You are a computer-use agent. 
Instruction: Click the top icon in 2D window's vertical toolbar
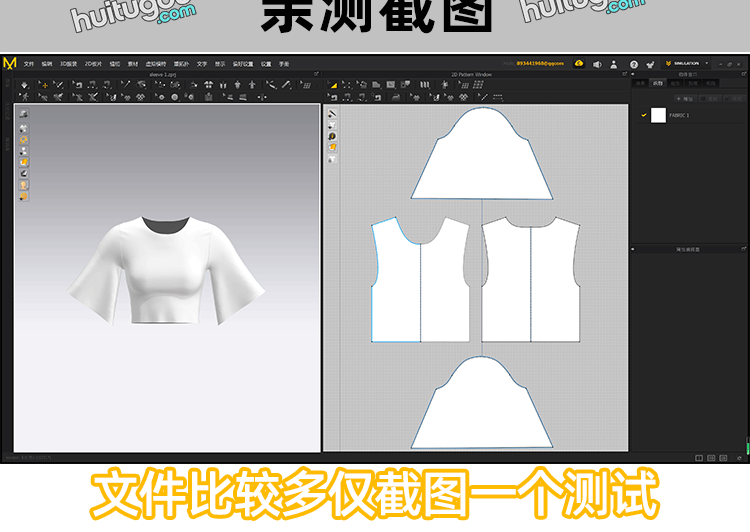(332, 114)
